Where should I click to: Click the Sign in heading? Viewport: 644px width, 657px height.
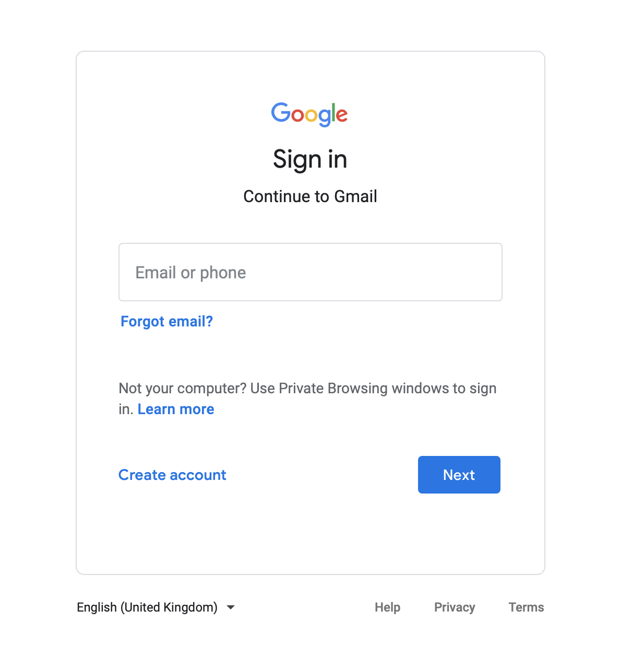click(310, 159)
